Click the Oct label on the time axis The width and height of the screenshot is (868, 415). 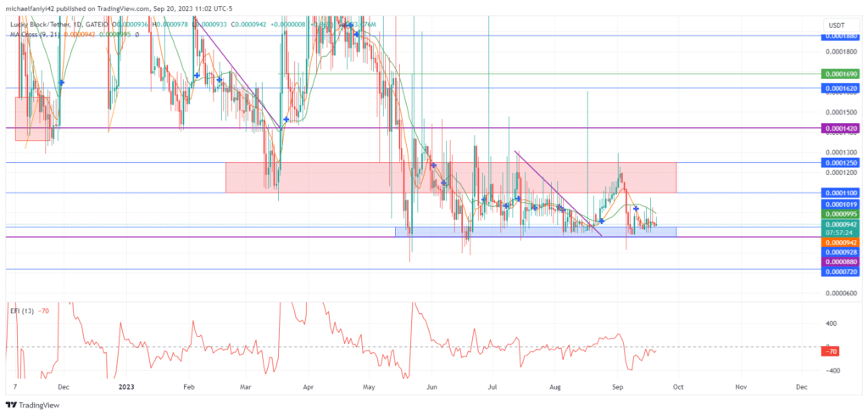[x=679, y=385]
